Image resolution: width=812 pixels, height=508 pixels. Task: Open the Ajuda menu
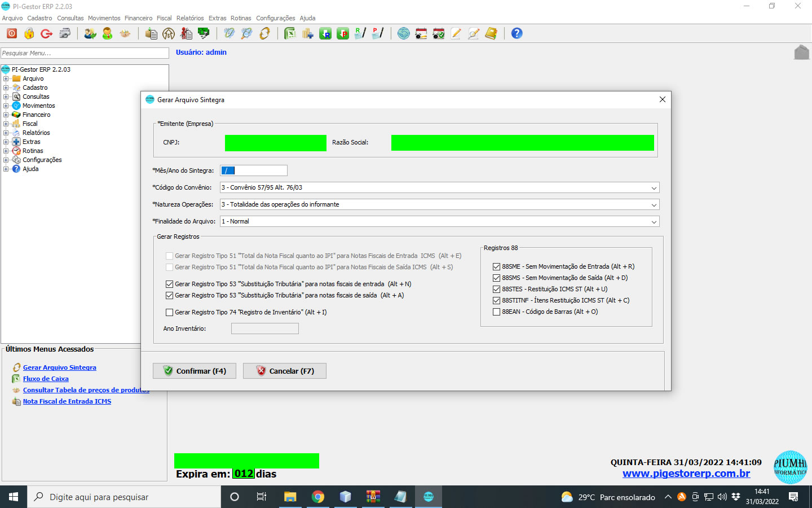(x=307, y=18)
